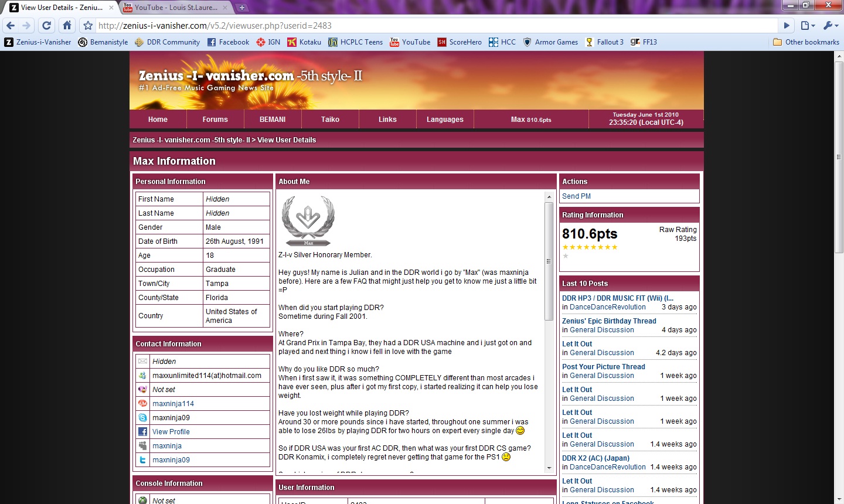This screenshot has height=504, width=844.
Task: Click the Xbox icon in Console Information
Action: tap(142, 500)
